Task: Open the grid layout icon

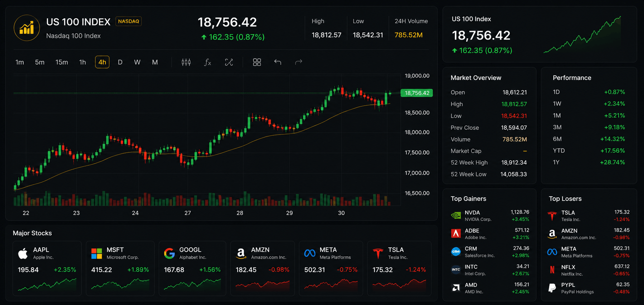Action: (257, 62)
